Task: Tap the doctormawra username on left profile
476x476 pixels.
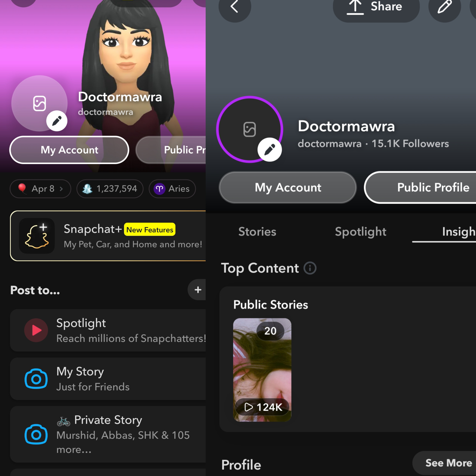Action: (105, 112)
